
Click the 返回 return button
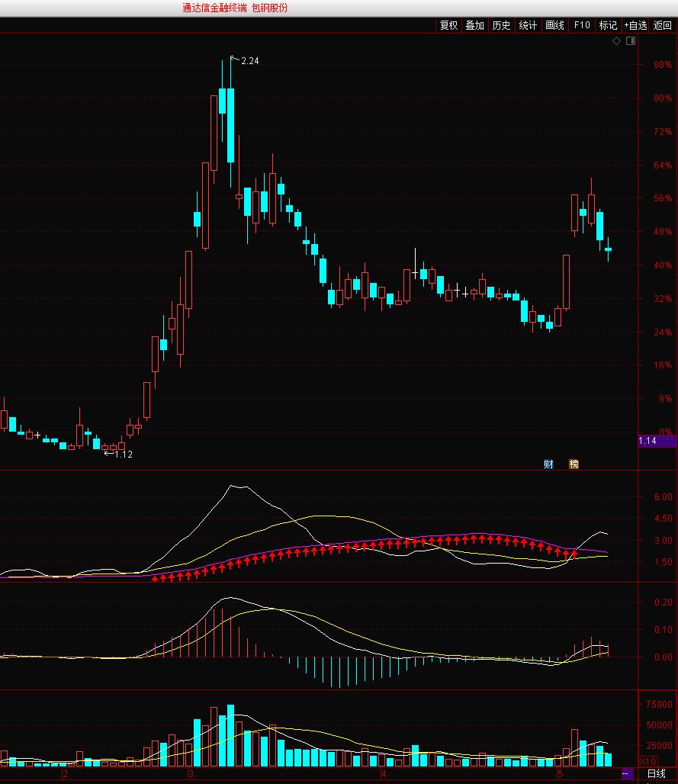pos(663,25)
